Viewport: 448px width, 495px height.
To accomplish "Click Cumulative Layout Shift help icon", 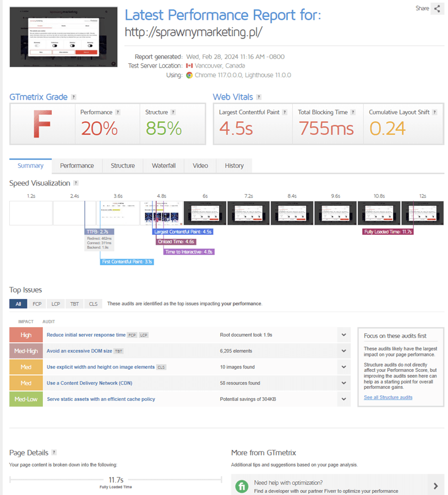I will (x=435, y=112).
